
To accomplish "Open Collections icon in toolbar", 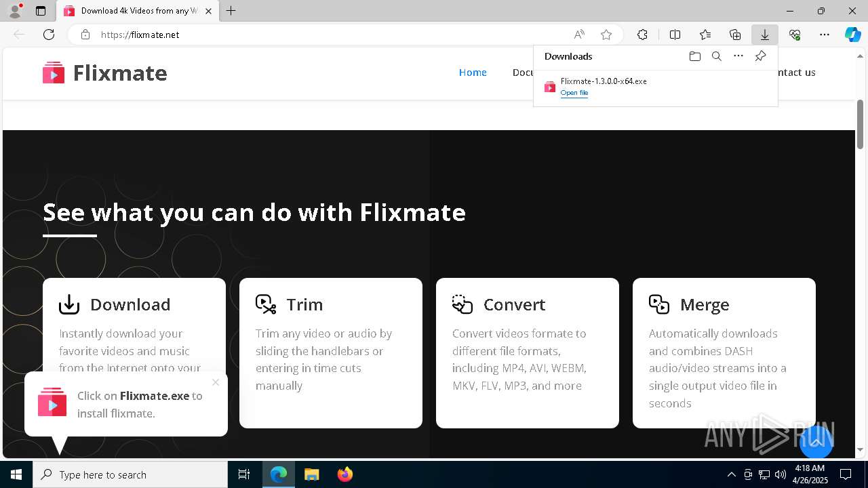I will pos(735,35).
